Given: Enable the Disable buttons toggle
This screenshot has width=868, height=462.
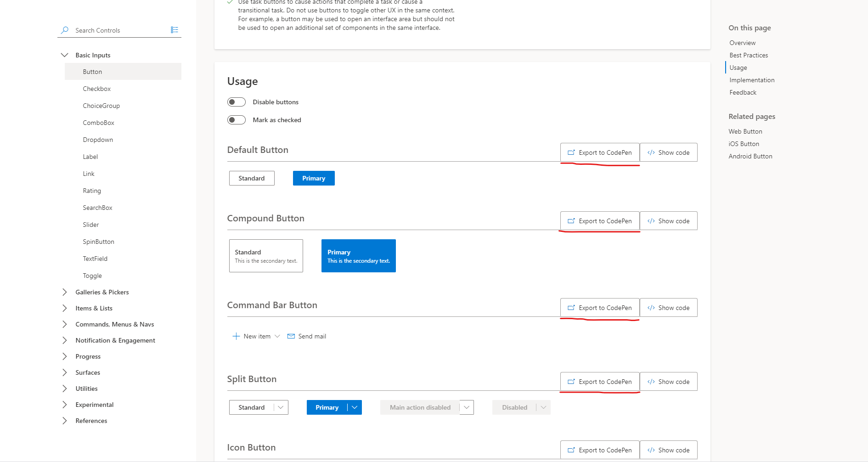Looking at the screenshot, I should (237, 102).
